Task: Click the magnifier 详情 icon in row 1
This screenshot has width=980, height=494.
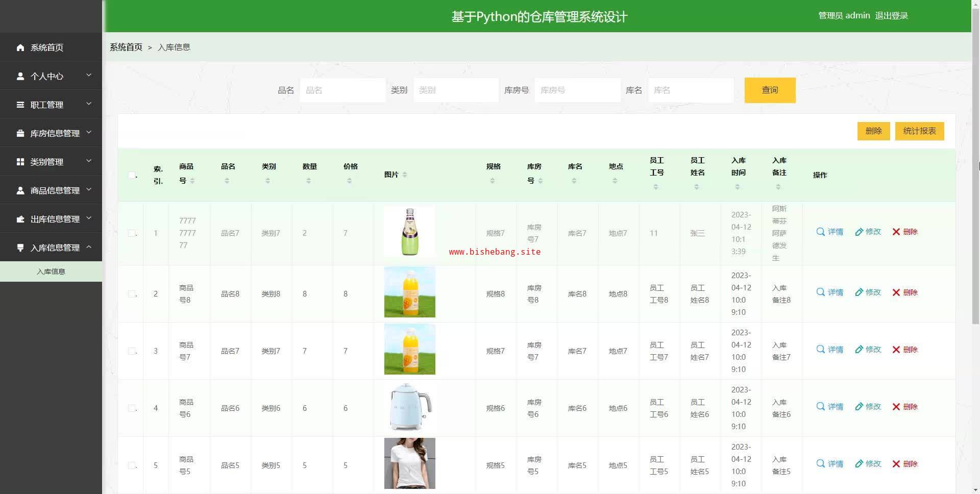Action: (820, 232)
